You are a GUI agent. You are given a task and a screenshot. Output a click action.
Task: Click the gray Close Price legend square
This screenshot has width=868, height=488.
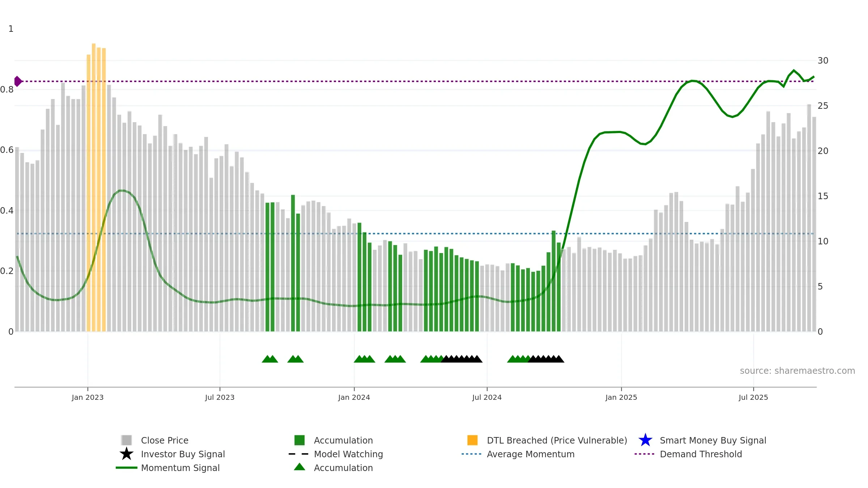pyautogui.click(x=127, y=440)
